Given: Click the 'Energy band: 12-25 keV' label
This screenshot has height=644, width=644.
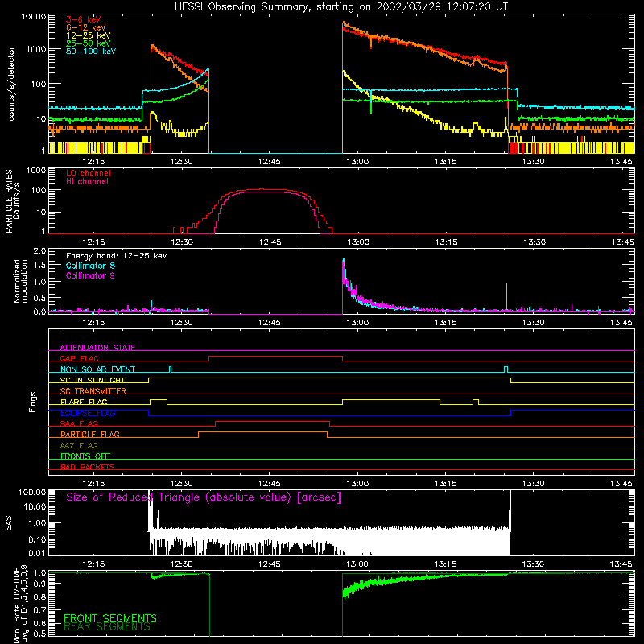Looking at the screenshot, I should pos(117,256).
